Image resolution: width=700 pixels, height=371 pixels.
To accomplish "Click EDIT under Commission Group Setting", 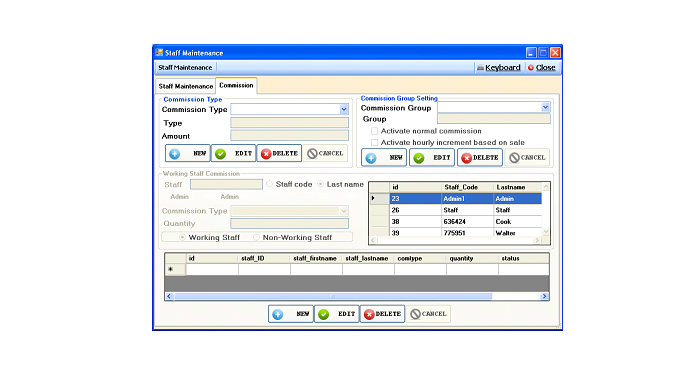I will click(x=432, y=158).
